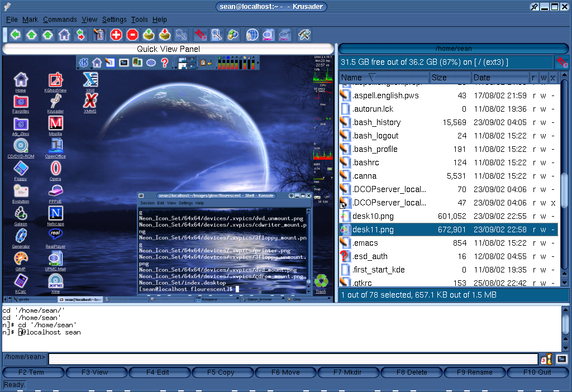572x392 pixels.
Task: Click the F6 Move button
Action: pyautogui.click(x=285, y=372)
